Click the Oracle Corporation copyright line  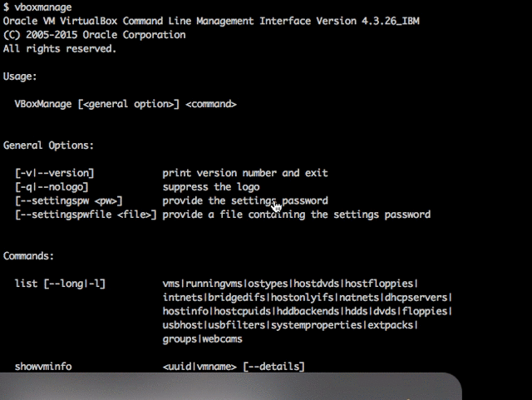[x=95, y=35]
